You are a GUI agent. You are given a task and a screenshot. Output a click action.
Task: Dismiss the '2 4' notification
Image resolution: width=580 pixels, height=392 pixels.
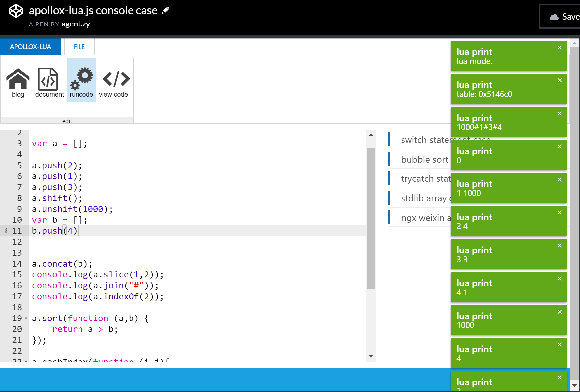[x=560, y=213]
